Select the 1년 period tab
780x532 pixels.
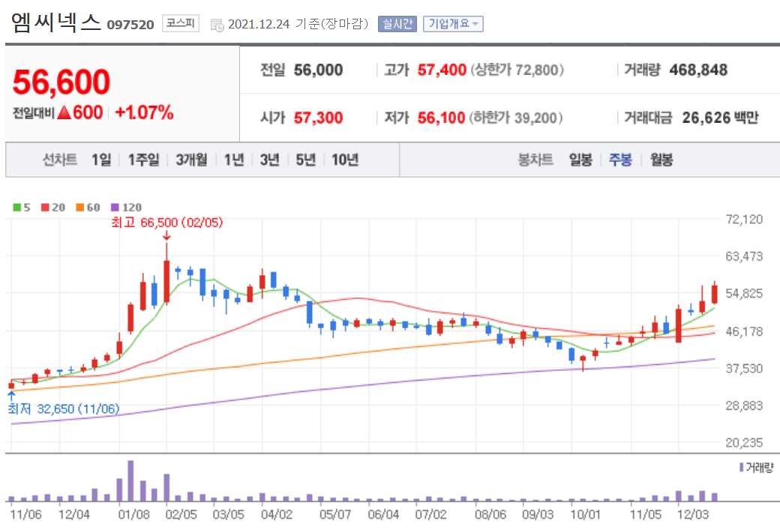(234, 160)
